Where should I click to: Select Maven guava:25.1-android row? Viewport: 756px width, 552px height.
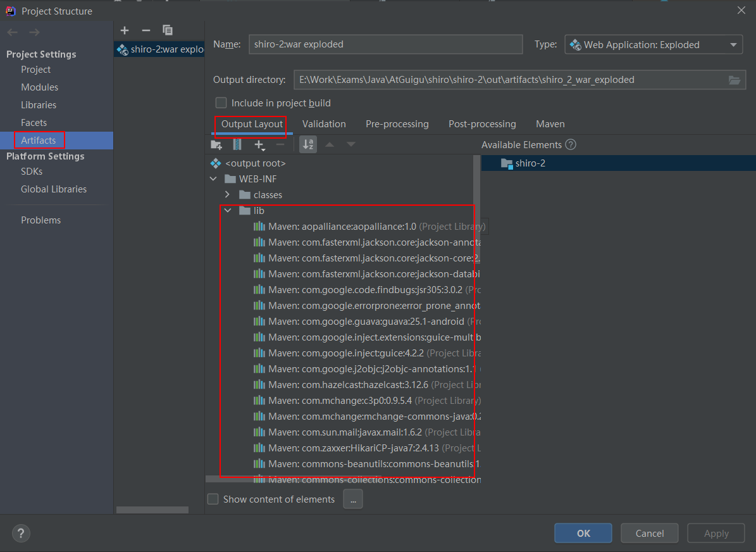click(x=366, y=322)
